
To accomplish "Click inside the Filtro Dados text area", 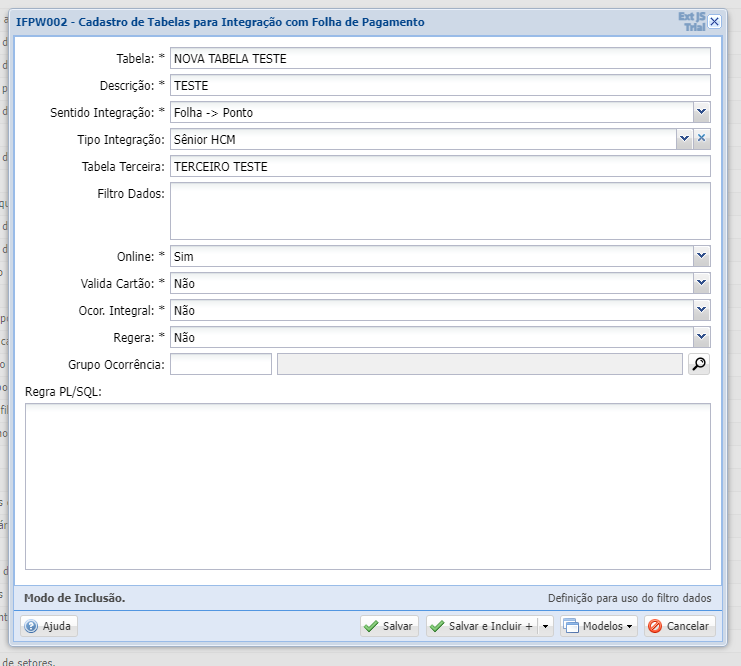I will (x=440, y=211).
